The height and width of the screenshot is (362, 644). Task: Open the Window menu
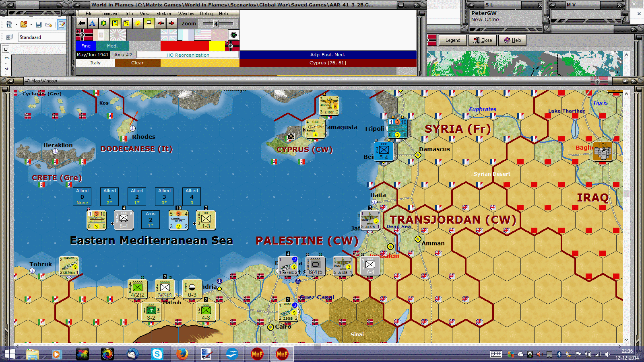coord(186,14)
